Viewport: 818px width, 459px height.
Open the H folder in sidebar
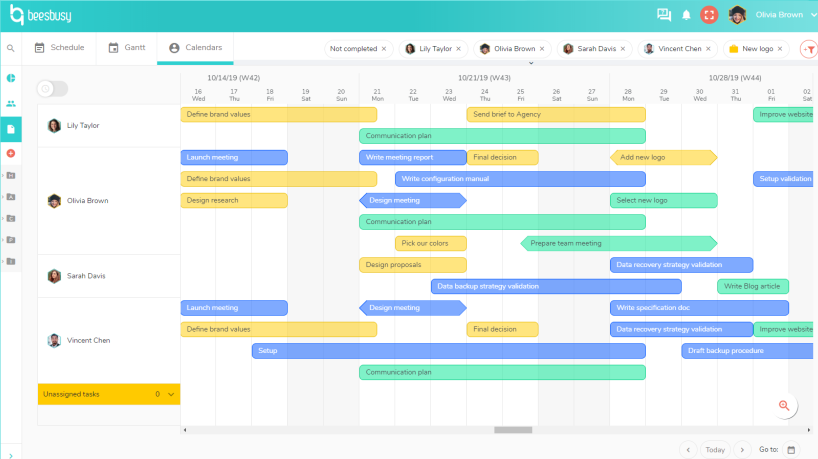[11, 175]
